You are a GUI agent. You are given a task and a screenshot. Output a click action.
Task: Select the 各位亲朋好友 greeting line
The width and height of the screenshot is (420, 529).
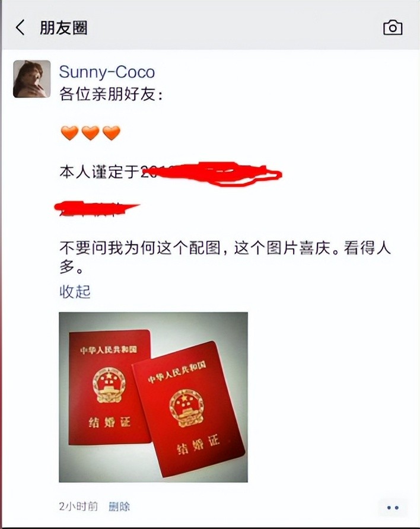[x=112, y=94]
